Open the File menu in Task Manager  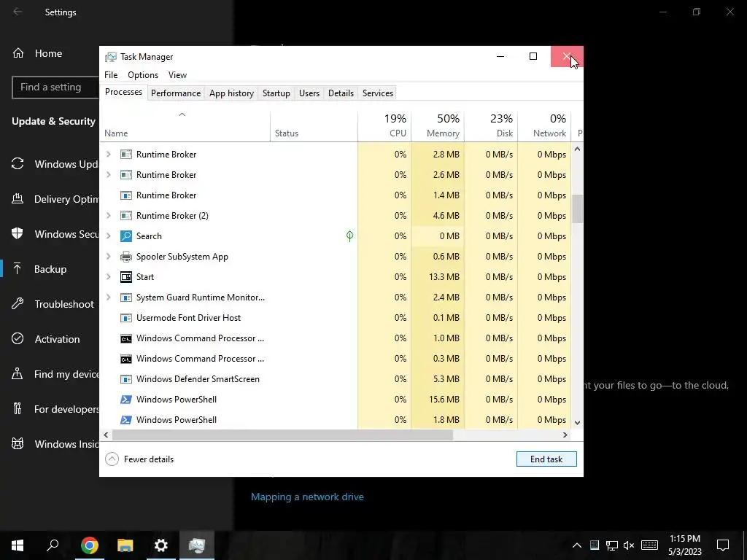pos(111,75)
